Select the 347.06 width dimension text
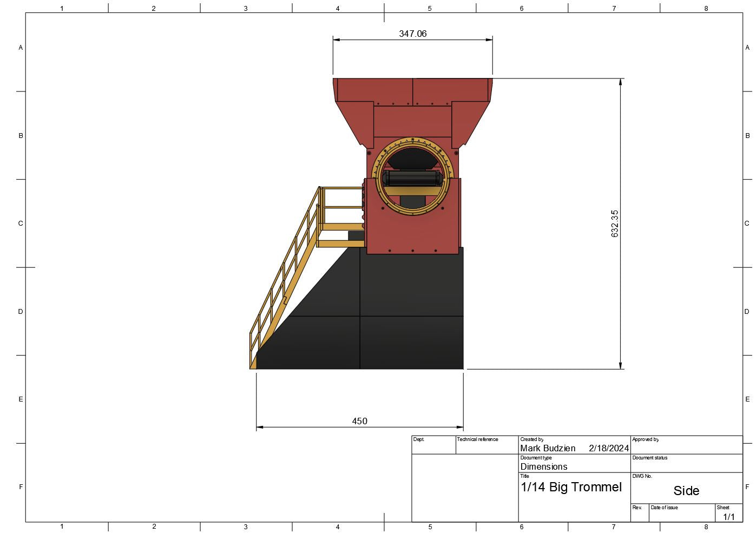This screenshot has width=756, height=533. (x=412, y=34)
